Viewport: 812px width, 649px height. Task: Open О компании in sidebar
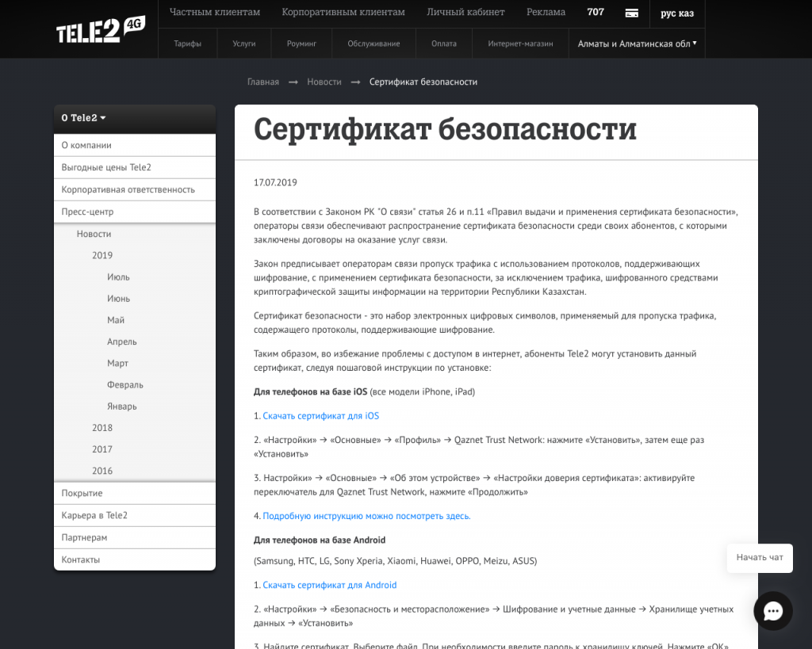click(135, 146)
